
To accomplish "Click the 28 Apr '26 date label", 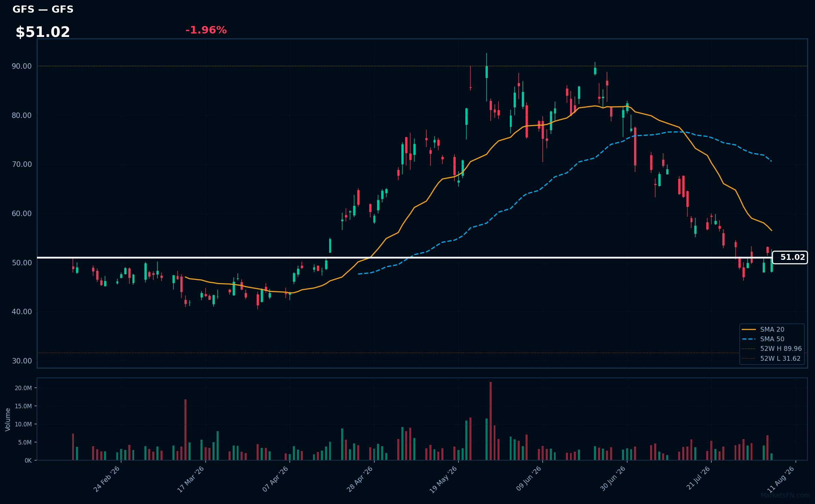I will [x=360, y=479].
